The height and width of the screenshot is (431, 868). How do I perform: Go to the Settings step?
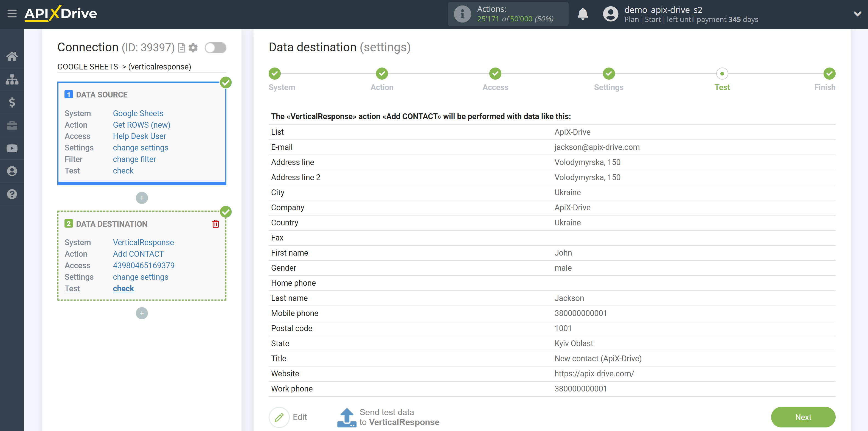[x=609, y=74]
